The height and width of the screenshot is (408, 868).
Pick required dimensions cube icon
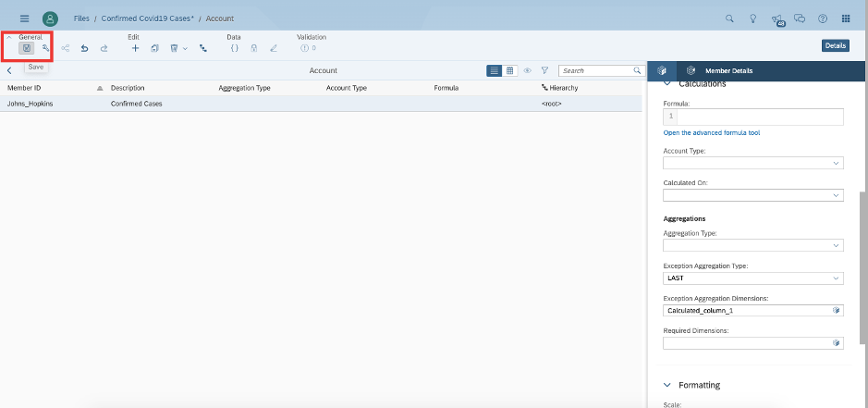[x=836, y=343]
